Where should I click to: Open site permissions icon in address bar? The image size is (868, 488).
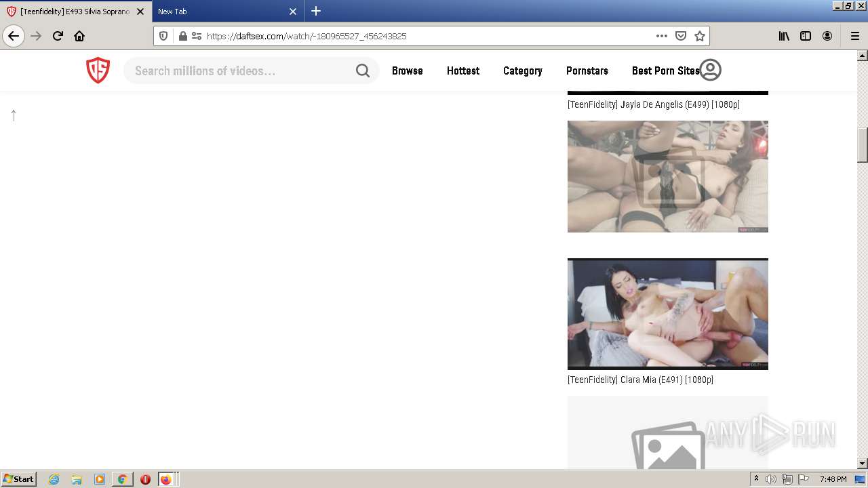(197, 36)
